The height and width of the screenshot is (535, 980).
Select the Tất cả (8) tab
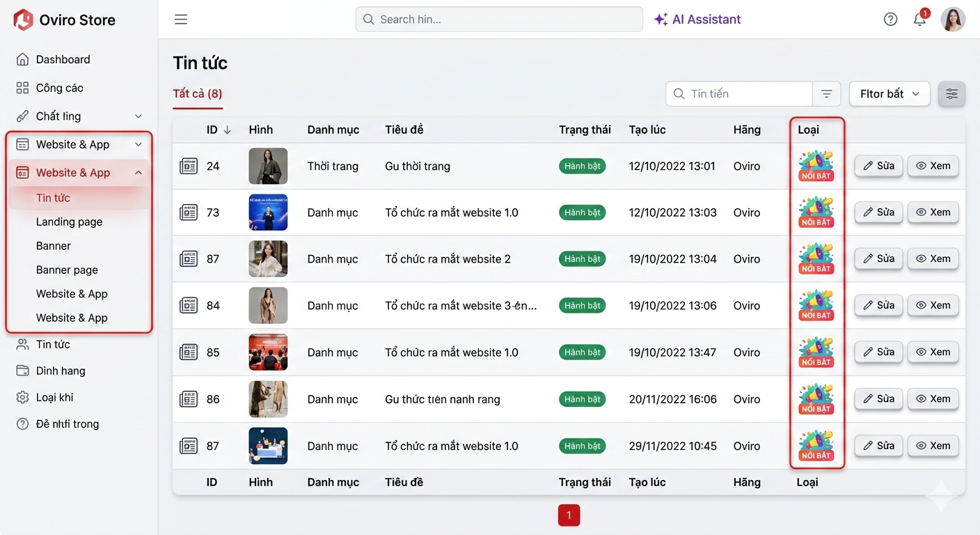(x=198, y=94)
